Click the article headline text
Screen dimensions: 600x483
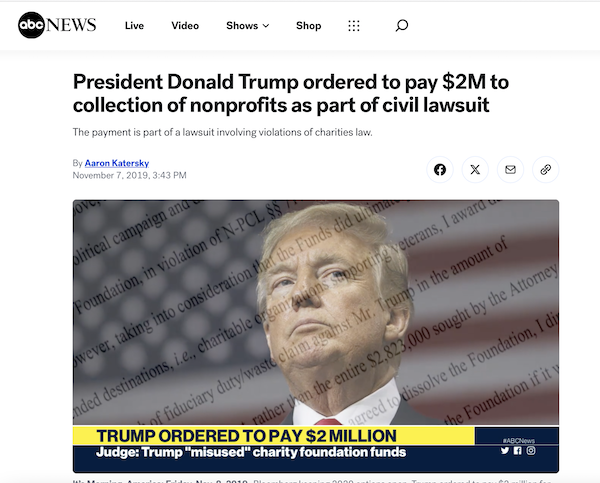(x=290, y=93)
